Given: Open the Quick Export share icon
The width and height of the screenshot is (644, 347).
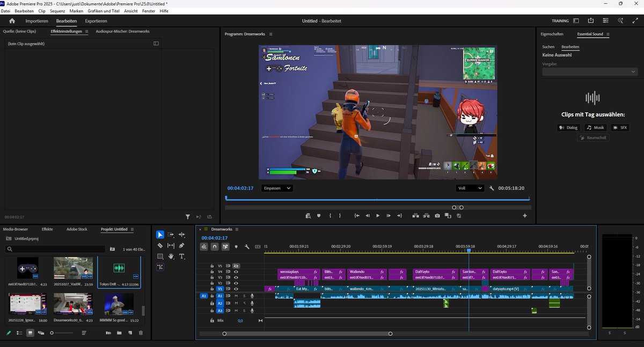Looking at the screenshot, I should tap(591, 21).
